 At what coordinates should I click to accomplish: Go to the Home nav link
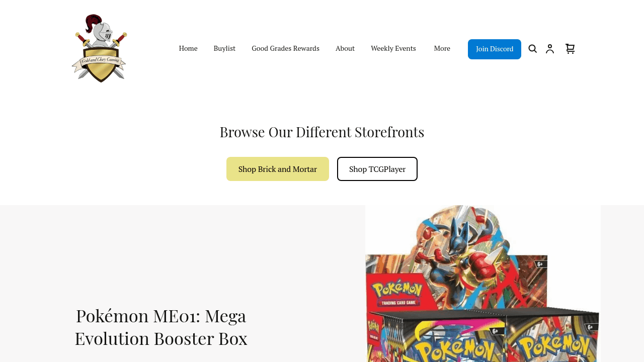[188, 48]
